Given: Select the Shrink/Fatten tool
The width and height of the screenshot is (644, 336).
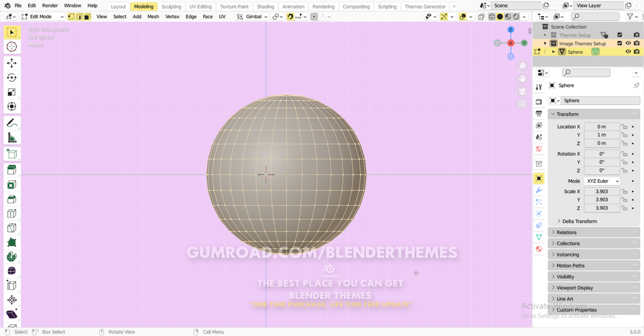Looking at the screenshot, I should tap(12, 300).
